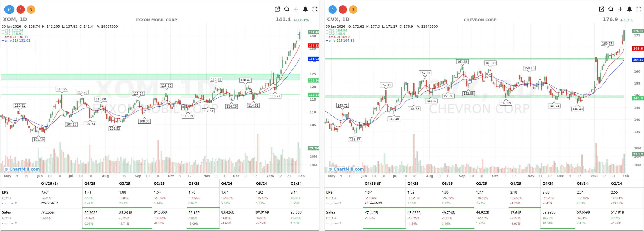Viewport: 644px width, 231px height.
Task: Activate the zoom magnifier on the XOM chart
Action: point(286,9)
